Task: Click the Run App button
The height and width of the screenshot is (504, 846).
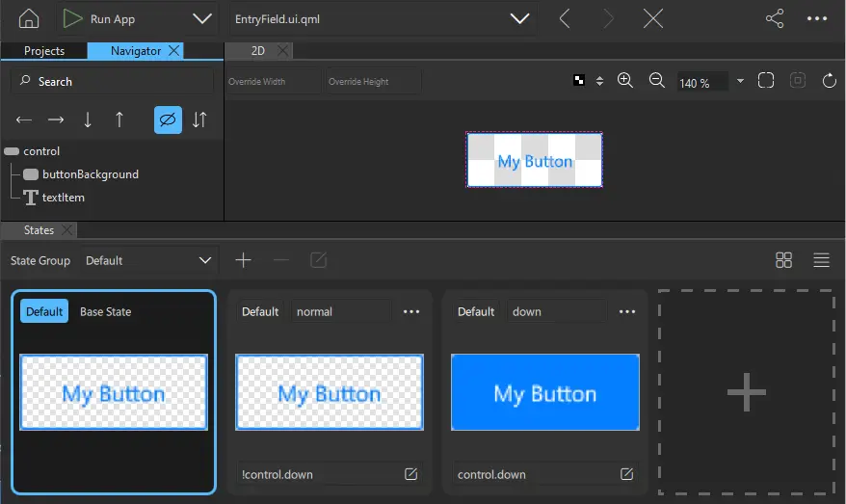Action: pos(98,19)
